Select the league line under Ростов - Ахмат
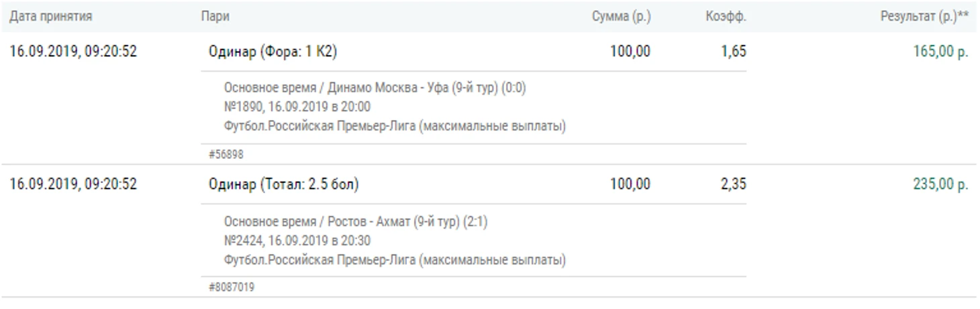 (395, 259)
